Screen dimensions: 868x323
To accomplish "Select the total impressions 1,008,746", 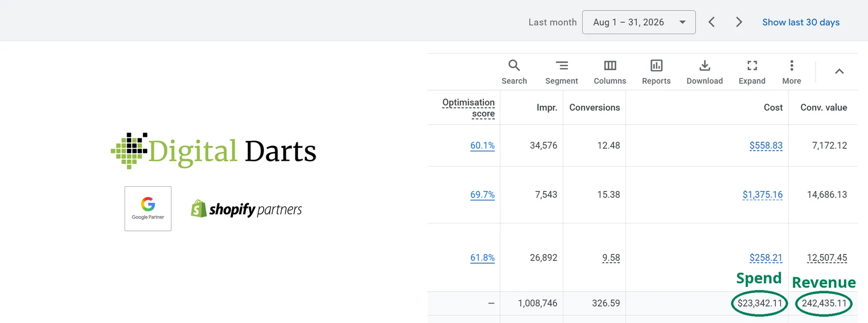I will [x=538, y=303].
